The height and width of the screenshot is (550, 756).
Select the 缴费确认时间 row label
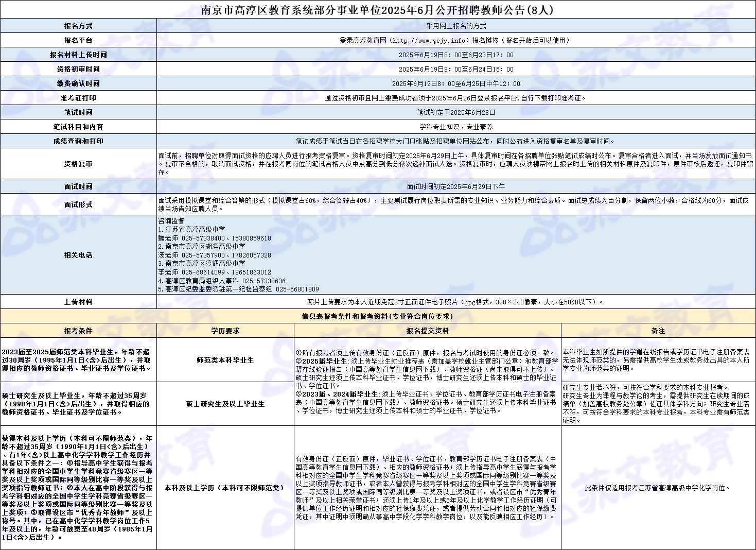pyautogui.click(x=78, y=83)
